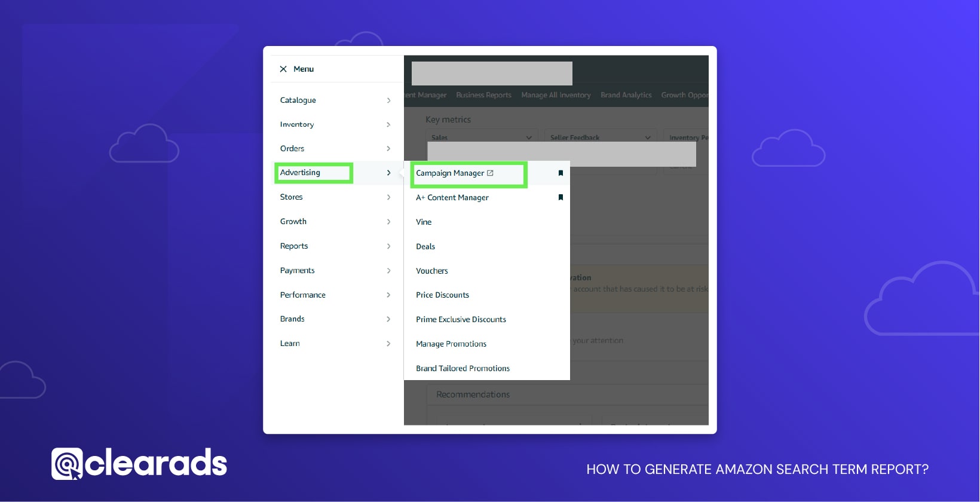Open Manage Promotions in the submenu

pos(451,344)
